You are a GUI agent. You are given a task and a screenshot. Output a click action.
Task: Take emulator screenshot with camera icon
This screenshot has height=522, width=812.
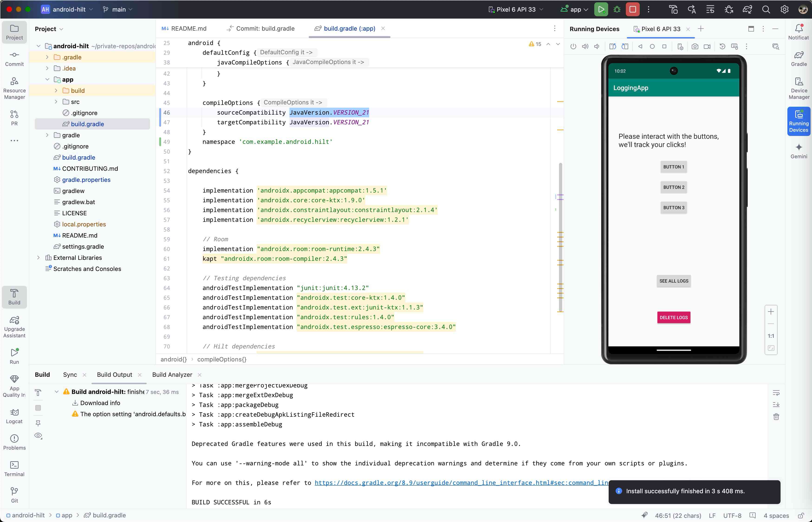tap(695, 46)
